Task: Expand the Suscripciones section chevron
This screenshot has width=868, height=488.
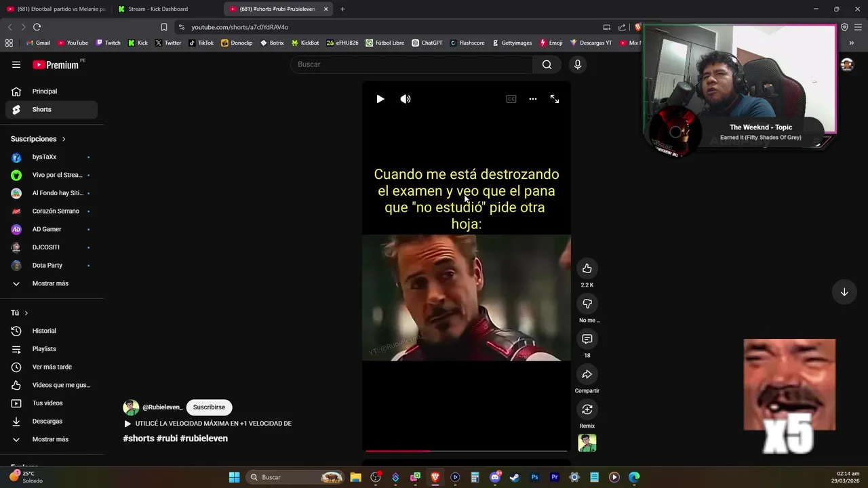Action: [64, 139]
